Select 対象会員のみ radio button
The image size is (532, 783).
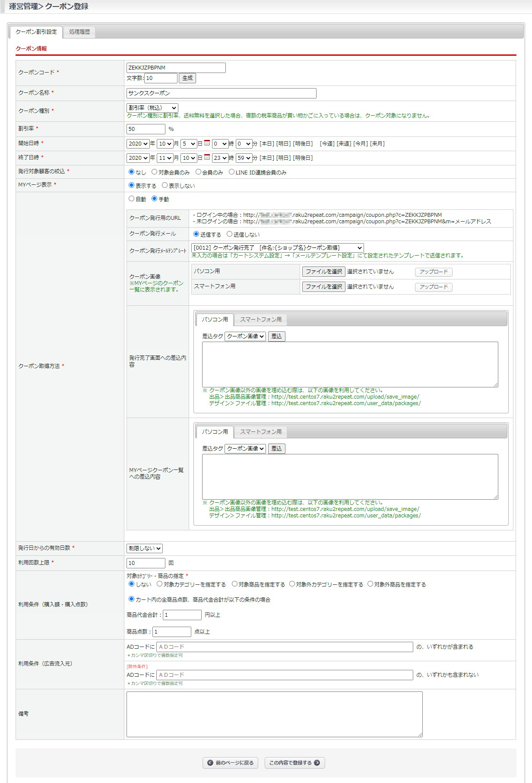click(154, 172)
